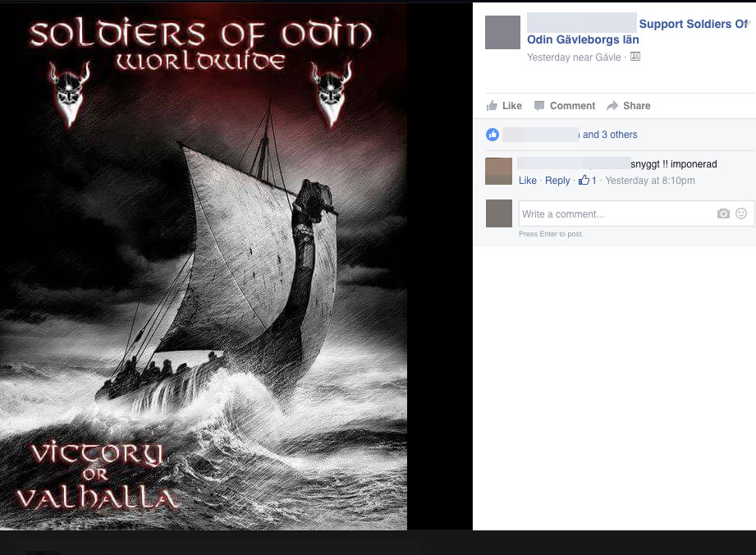Screen dimensions: 756x555
Task: Share the post using the Share arrow
Action: [628, 106]
